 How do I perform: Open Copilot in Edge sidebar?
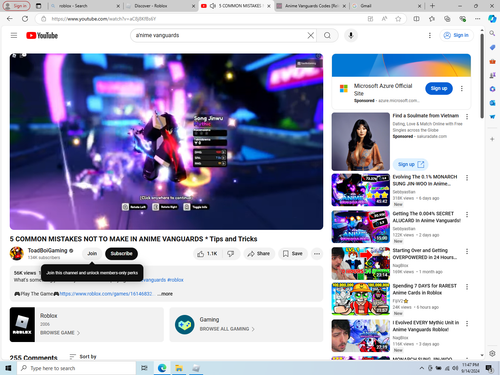coord(492,19)
